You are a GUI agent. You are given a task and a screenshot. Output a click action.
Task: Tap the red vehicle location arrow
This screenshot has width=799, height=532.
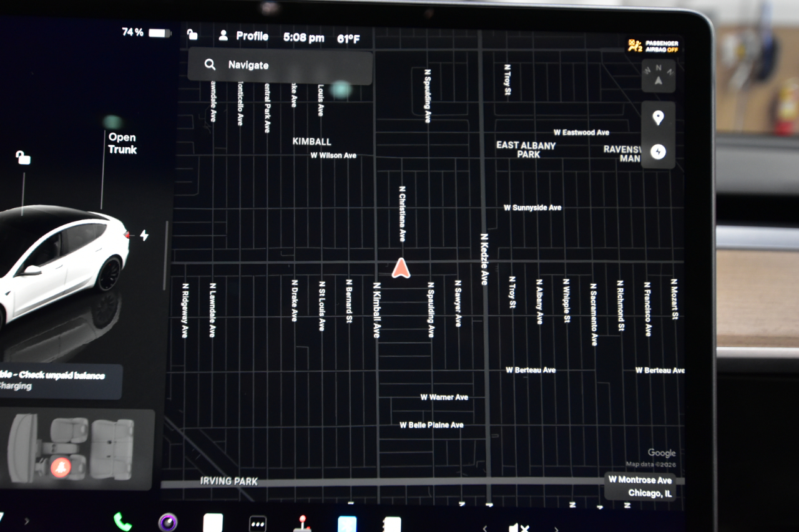tap(401, 268)
